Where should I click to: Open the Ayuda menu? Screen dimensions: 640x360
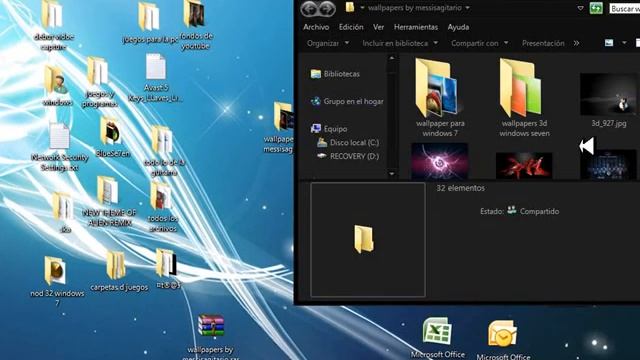click(458, 27)
